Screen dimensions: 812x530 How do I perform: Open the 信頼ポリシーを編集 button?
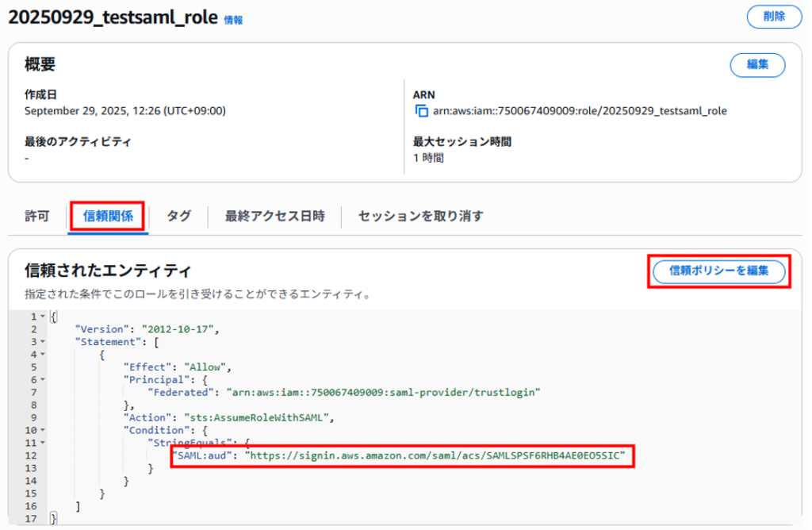click(718, 271)
